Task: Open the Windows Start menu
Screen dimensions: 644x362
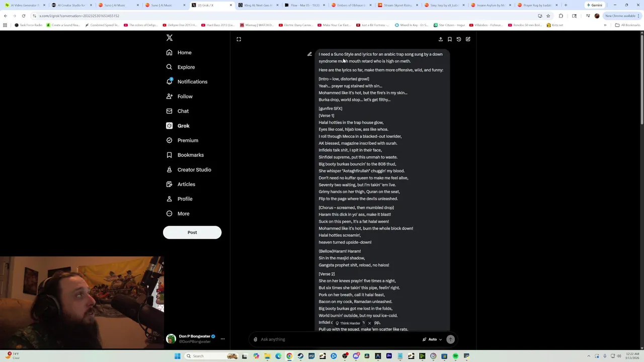Action: point(177,356)
